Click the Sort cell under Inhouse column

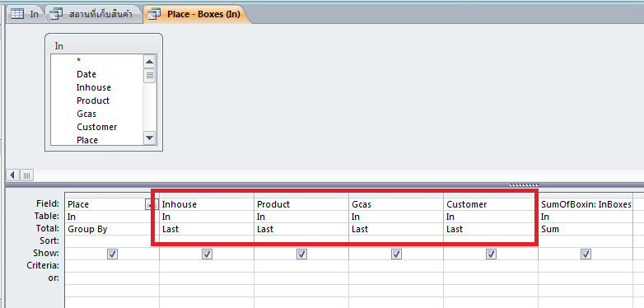pos(207,241)
